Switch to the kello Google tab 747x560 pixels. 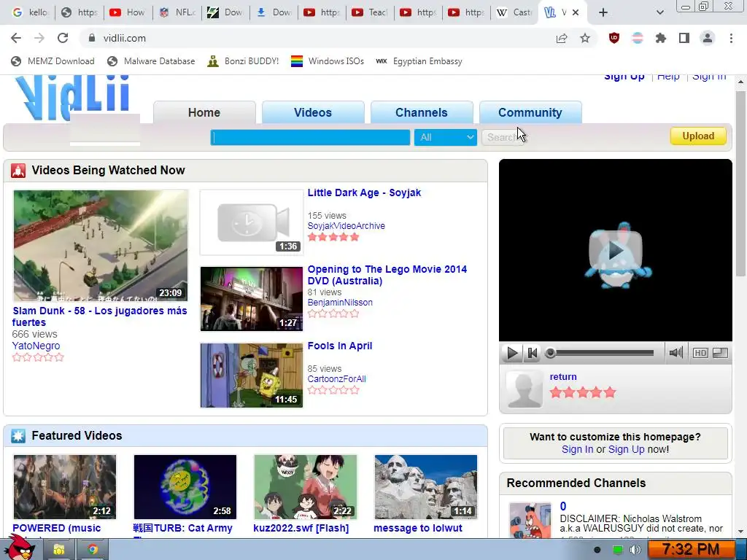coord(30,12)
